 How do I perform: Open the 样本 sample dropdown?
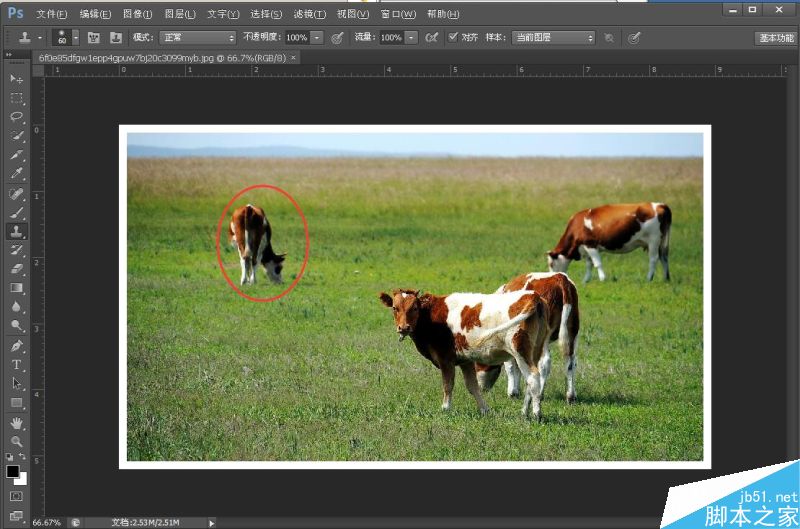coord(554,37)
